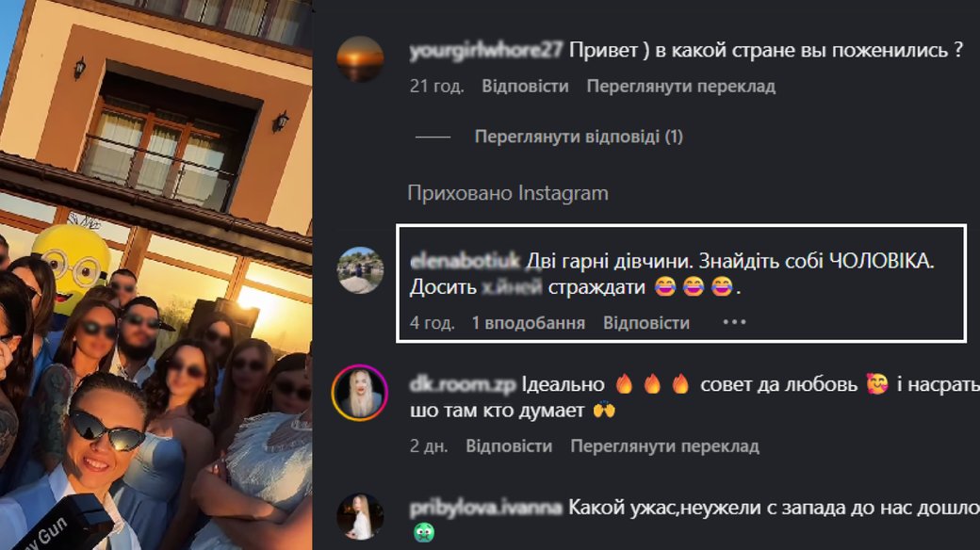This screenshot has height=550, width=980.
Task: Click the pribylova.ivanna username
Action: [485, 508]
